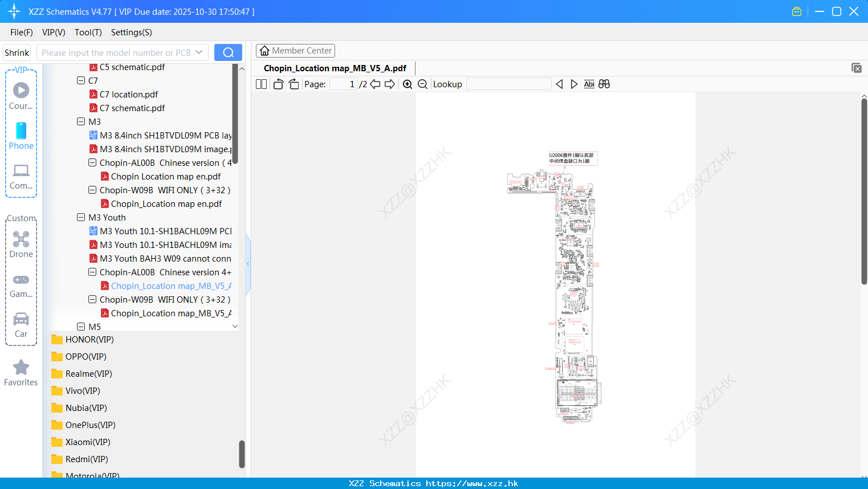Click the Shrink button

(x=17, y=52)
